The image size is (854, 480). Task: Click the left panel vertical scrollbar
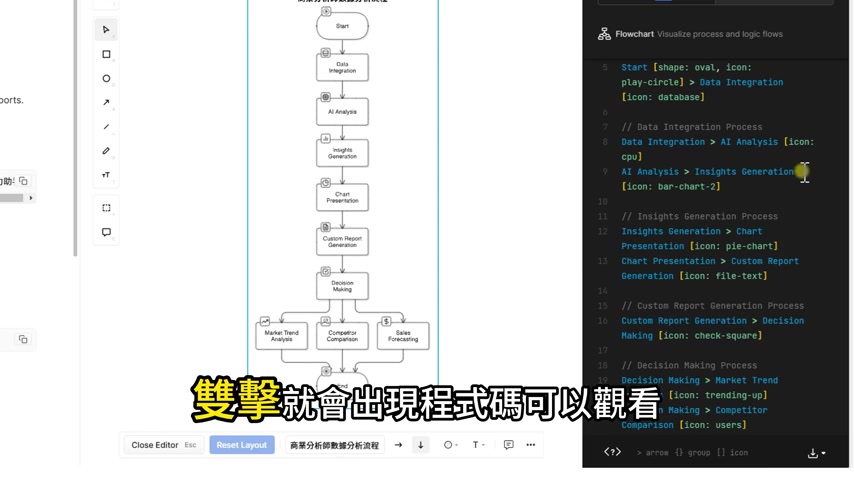click(x=75, y=128)
